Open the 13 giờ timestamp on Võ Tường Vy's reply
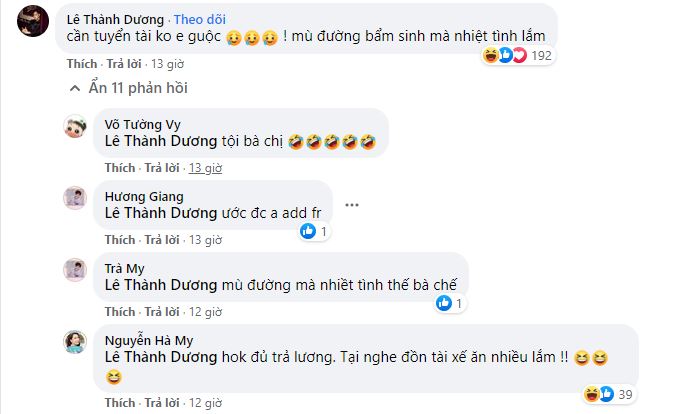This screenshot has width=681, height=414. point(206,168)
